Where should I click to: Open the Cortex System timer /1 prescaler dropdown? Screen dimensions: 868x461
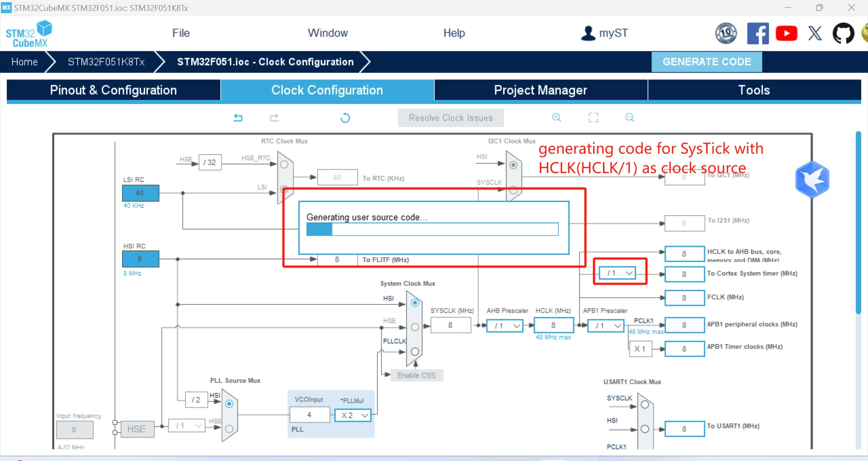click(x=618, y=273)
